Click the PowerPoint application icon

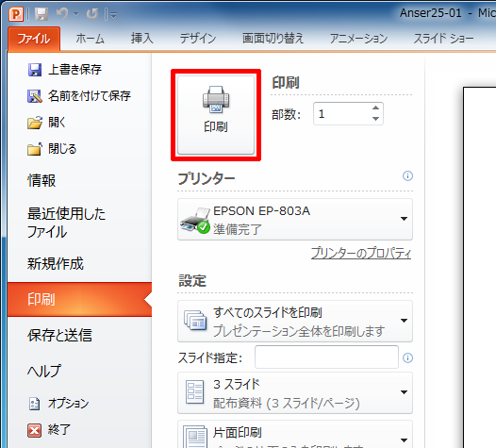point(16,14)
